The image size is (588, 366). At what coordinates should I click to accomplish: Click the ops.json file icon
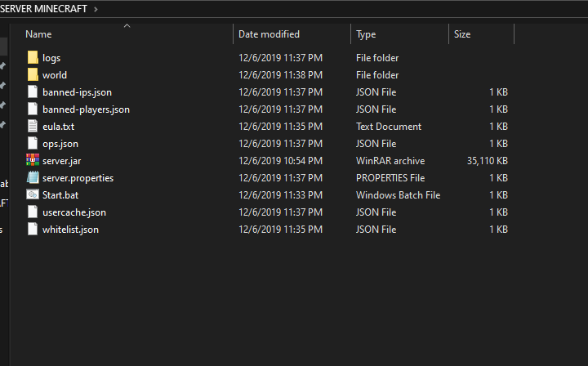(33, 144)
